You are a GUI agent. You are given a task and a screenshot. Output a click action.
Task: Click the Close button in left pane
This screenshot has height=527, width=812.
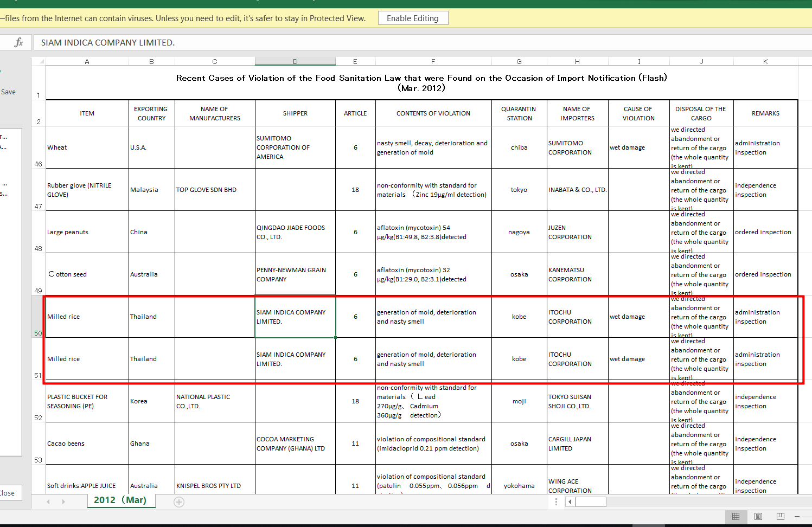[8, 493]
